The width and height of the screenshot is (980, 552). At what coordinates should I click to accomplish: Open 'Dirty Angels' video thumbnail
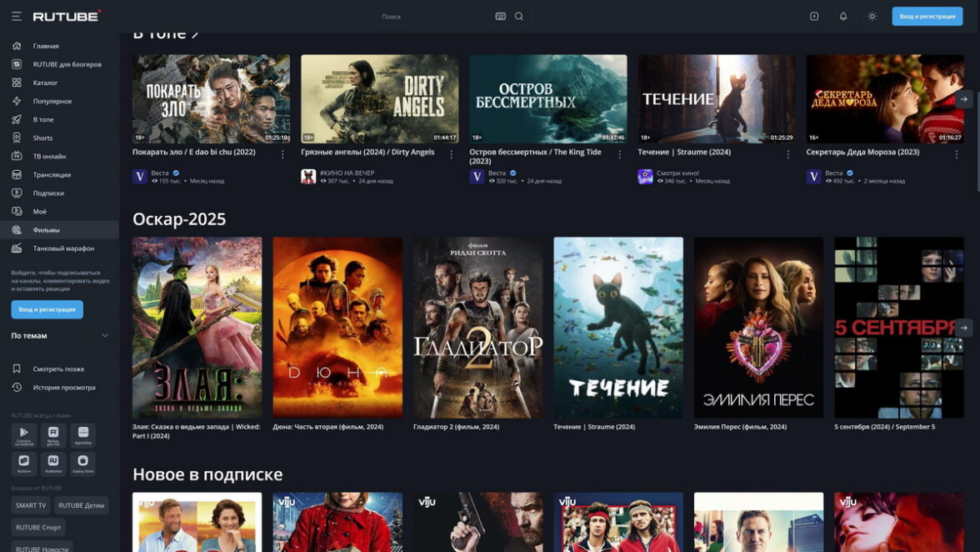[x=379, y=98]
